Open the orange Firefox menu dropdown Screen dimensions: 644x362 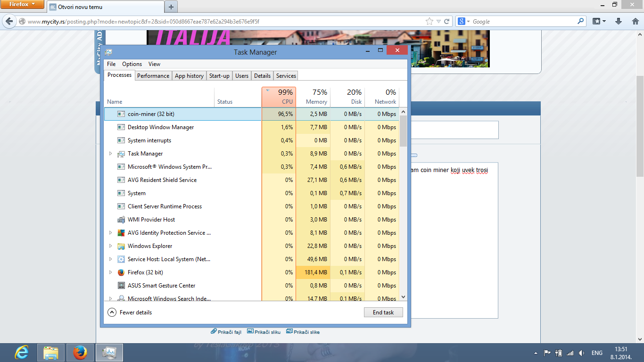pyautogui.click(x=22, y=4)
